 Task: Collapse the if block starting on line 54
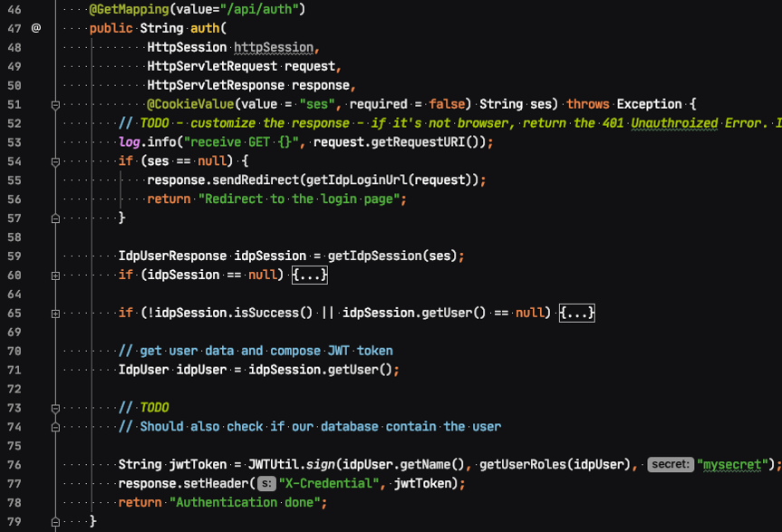[54, 160]
